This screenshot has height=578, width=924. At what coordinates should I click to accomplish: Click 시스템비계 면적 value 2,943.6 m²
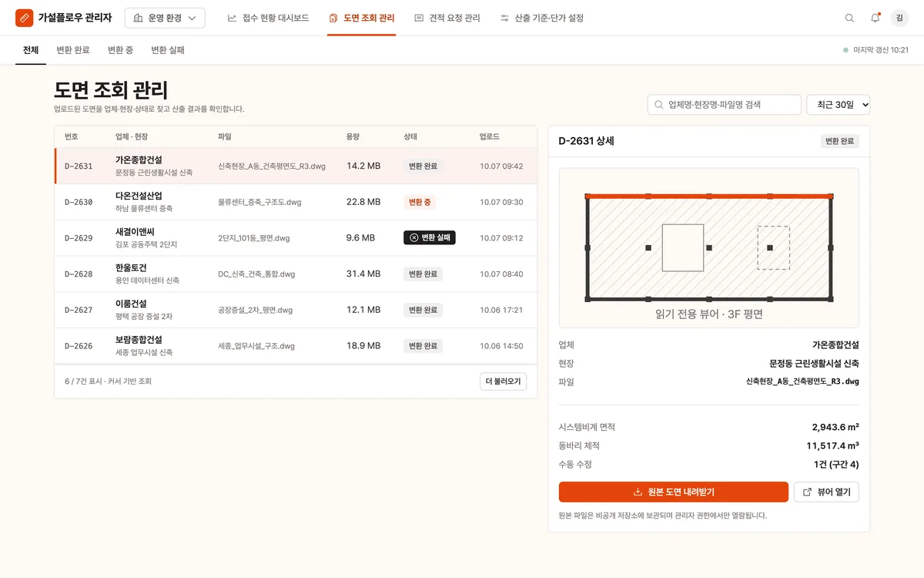click(x=835, y=427)
